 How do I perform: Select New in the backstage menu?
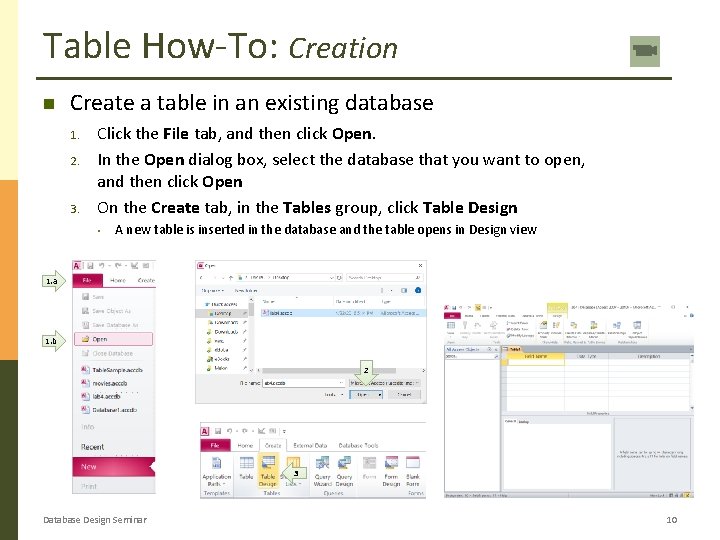tap(113, 467)
